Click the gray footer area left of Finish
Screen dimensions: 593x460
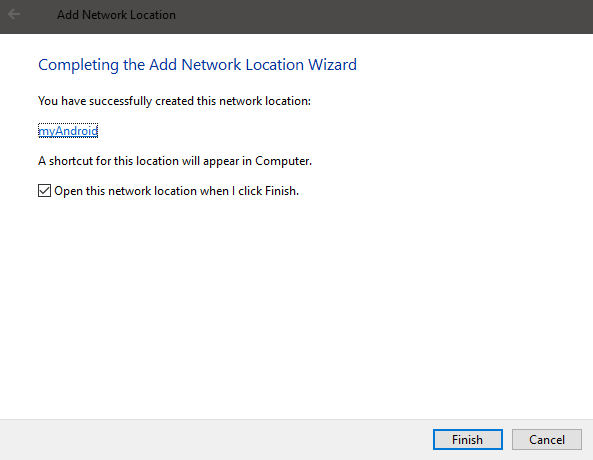(216, 440)
